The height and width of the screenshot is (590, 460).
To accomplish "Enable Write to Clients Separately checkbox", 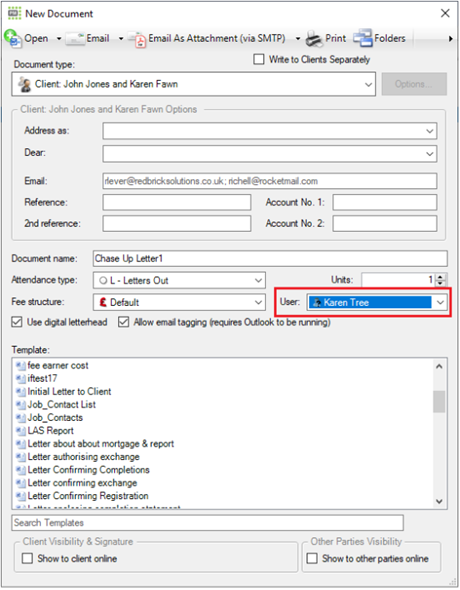I will coord(259,59).
